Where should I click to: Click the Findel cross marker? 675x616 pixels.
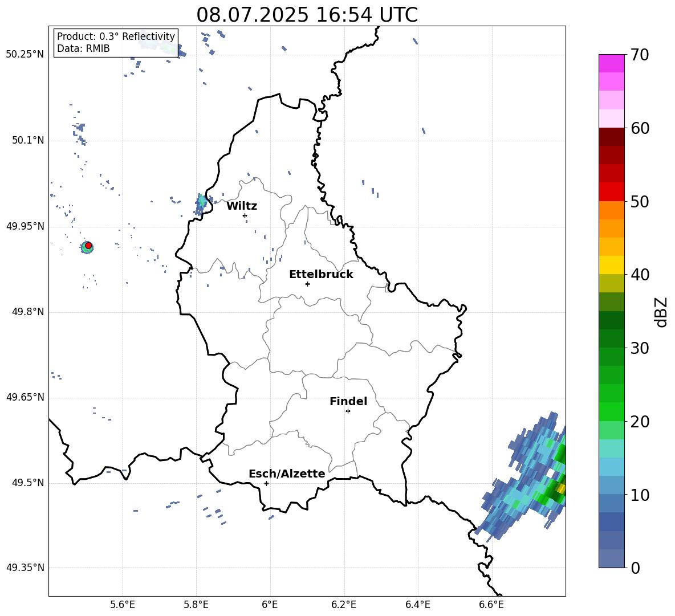(x=348, y=411)
